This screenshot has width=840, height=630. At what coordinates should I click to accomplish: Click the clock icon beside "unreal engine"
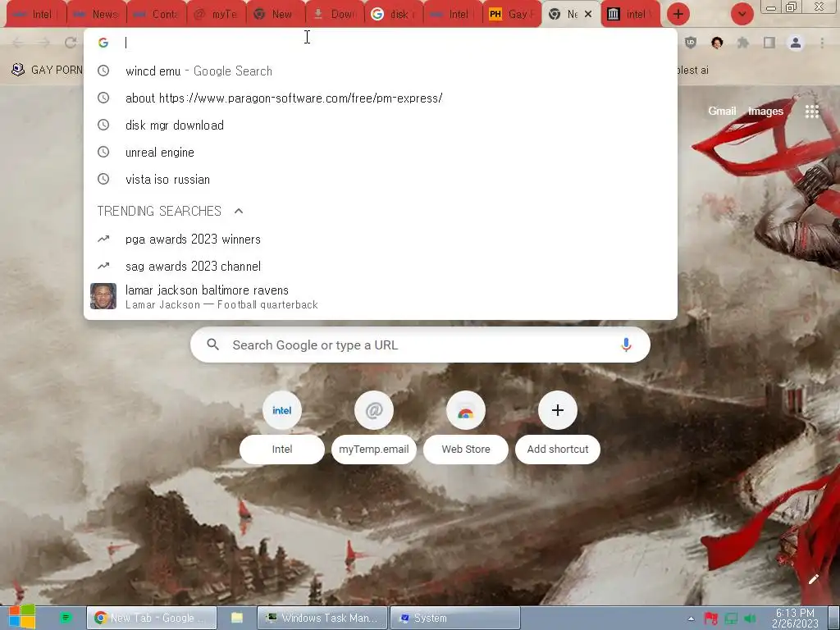click(x=103, y=152)
